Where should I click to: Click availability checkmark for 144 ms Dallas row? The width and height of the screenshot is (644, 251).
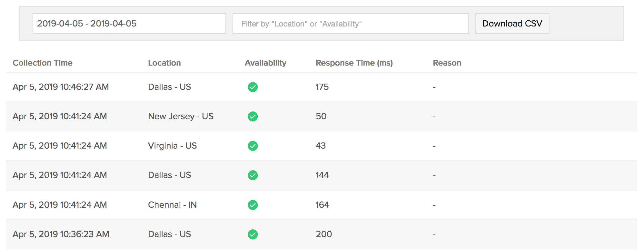253,175
